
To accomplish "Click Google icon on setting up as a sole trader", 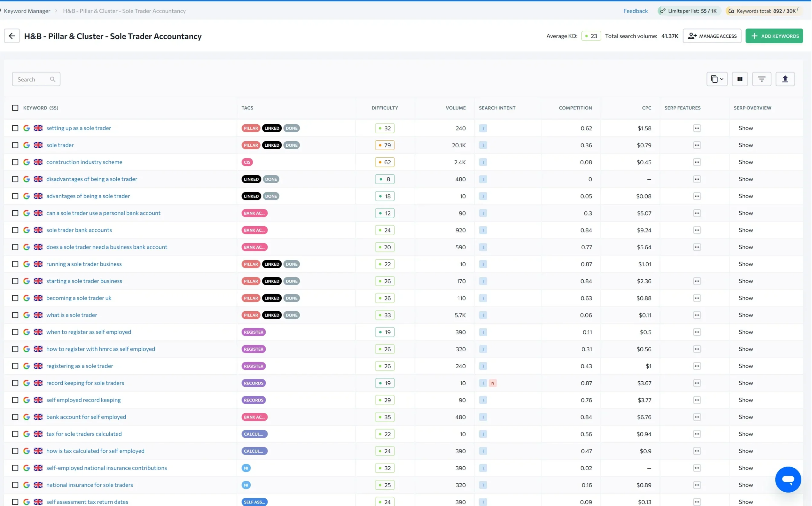I will tap(27, 128).
